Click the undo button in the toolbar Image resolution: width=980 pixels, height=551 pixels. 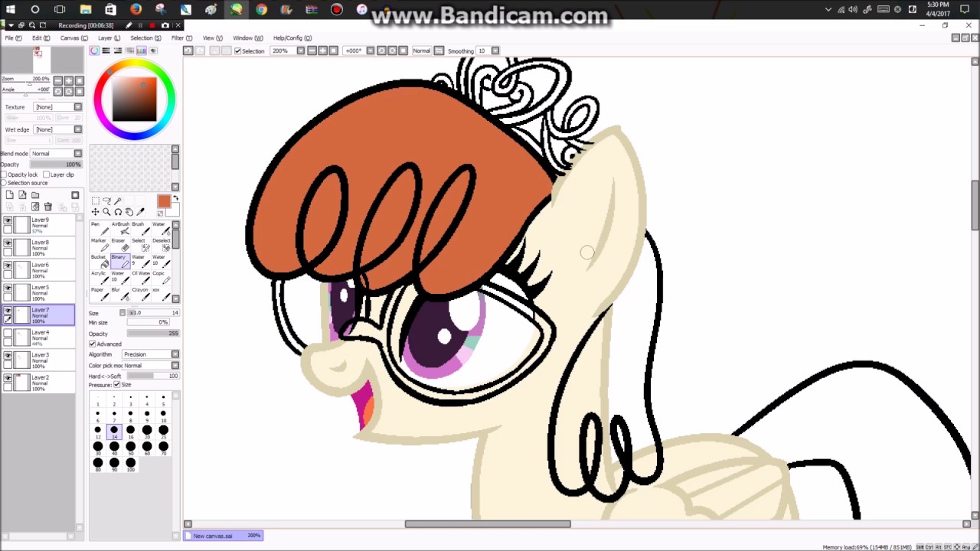[188, 51]
